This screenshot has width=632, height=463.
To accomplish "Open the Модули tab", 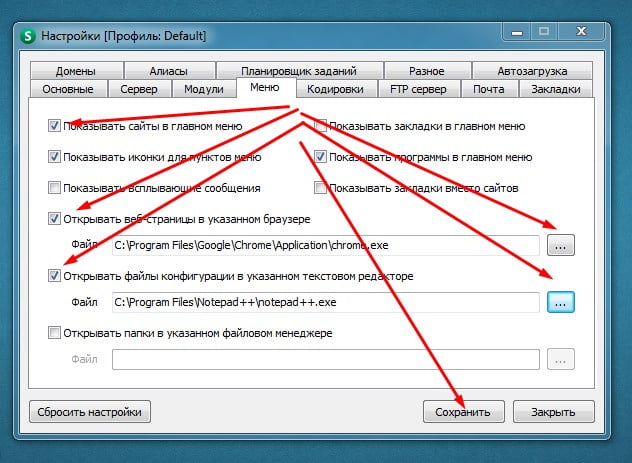I will [x=204, y=89].
